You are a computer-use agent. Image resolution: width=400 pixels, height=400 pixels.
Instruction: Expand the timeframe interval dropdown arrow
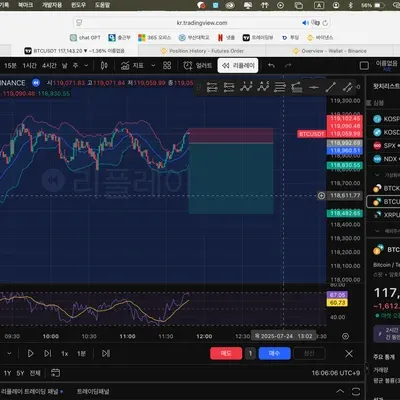click(86, 66)
